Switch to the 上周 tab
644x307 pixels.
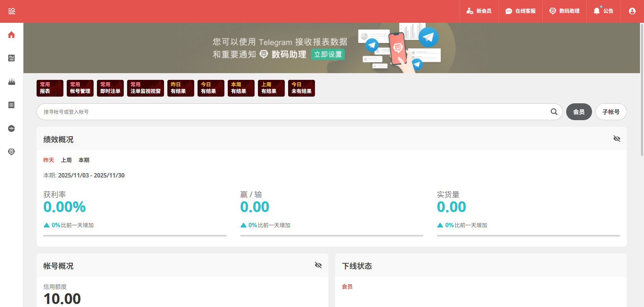point(66,160)
